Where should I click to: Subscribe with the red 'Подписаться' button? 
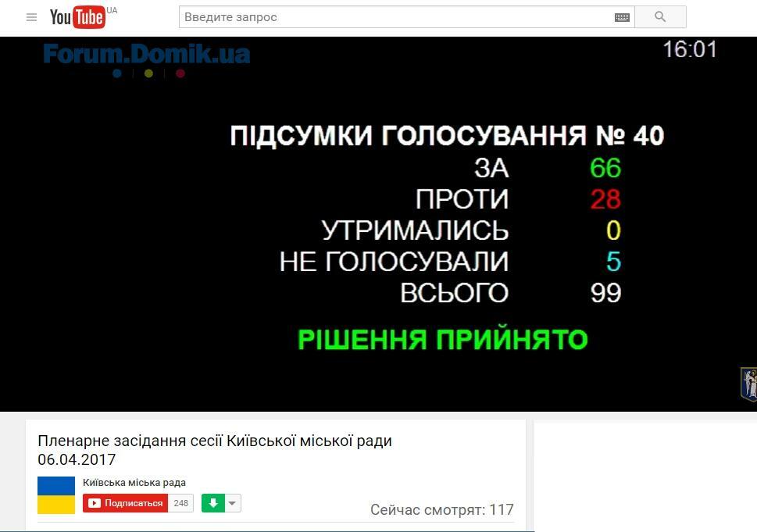pos(125,503)
